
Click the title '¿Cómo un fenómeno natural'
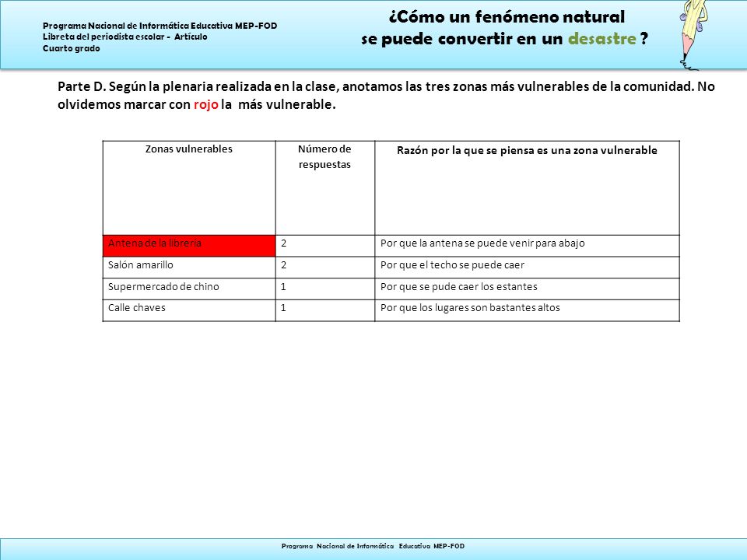507,16
